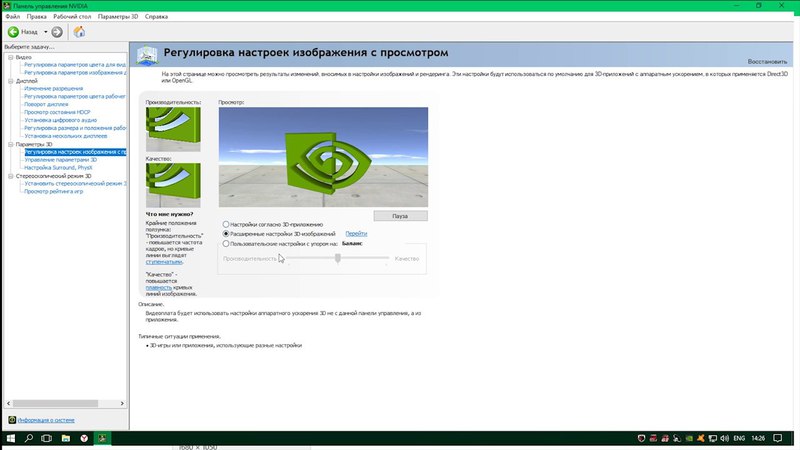The image size is (800, 450).
Task: Open 'Просмотр рейтинга игр' task
Action: (x=54, y=191)
